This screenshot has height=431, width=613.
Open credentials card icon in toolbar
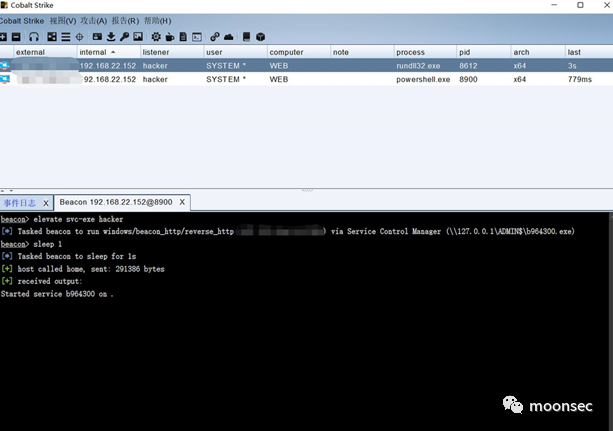tap(97, 37)
